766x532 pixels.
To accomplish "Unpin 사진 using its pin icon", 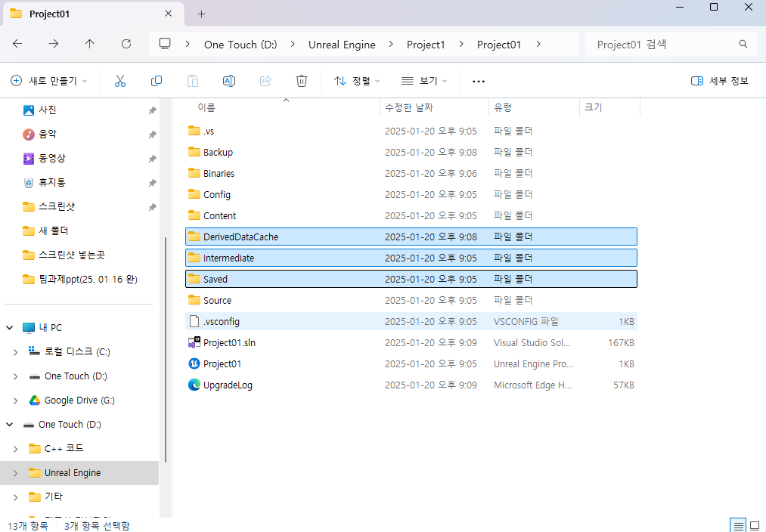I will coord(153,111).
